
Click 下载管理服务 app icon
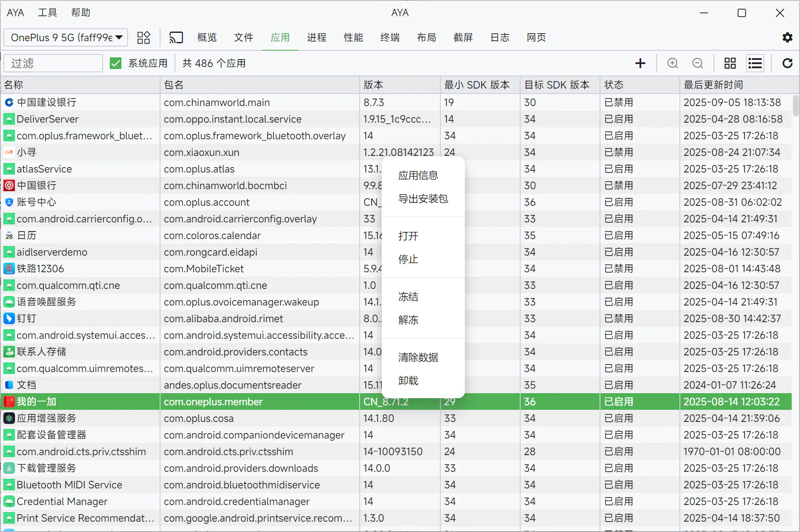click(x=9, y=468)
